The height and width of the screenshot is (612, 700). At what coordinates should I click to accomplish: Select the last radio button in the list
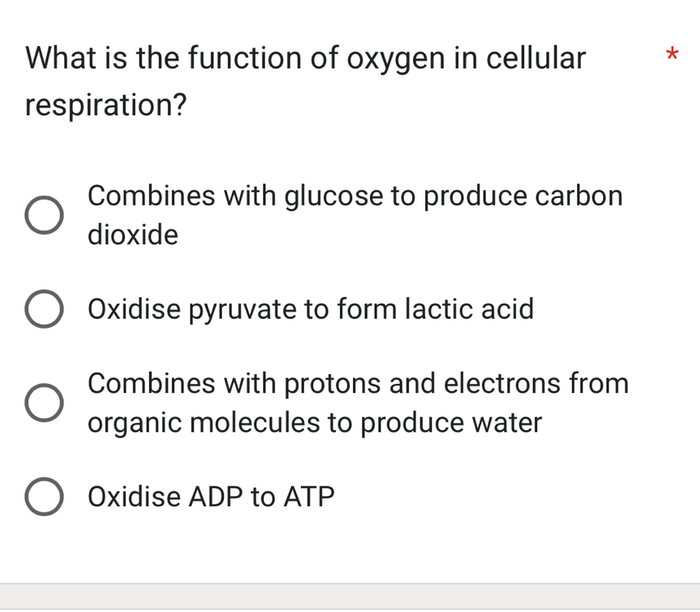pos(44,495)
